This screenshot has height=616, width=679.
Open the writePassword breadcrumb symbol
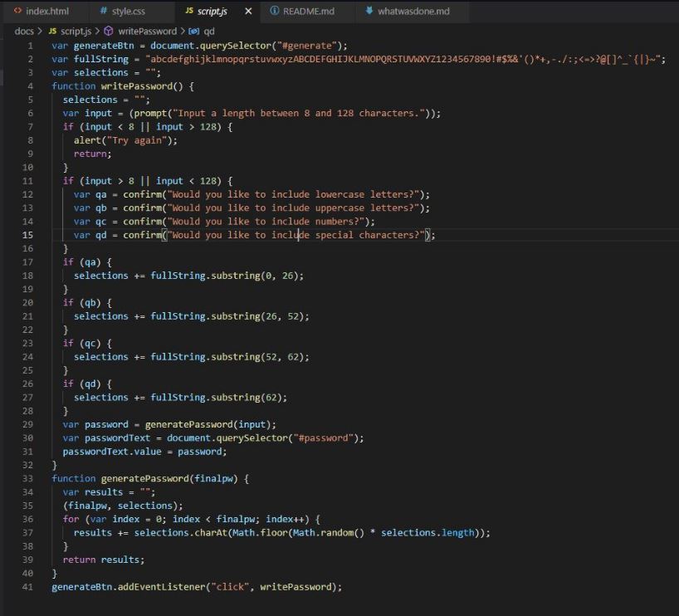tap(147, 32)
